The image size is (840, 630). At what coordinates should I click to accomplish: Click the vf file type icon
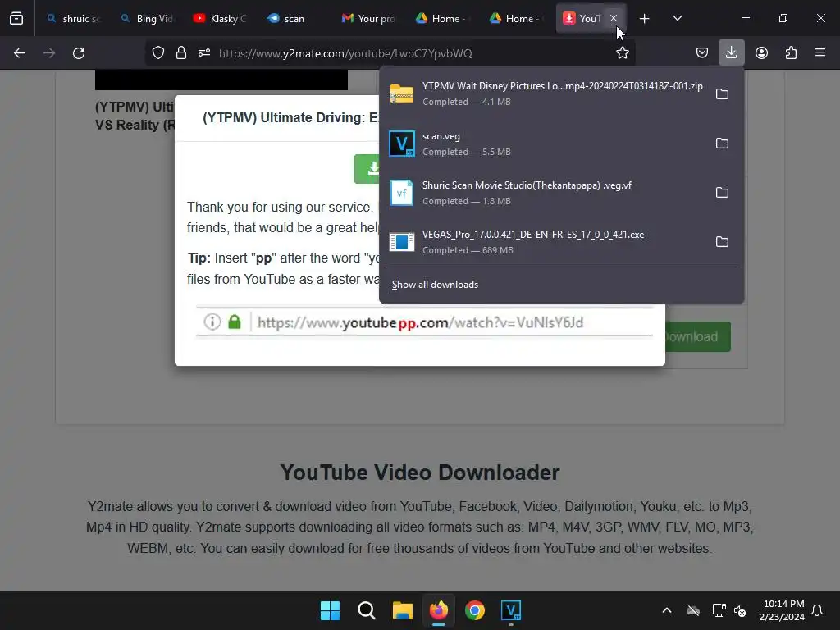402,192
